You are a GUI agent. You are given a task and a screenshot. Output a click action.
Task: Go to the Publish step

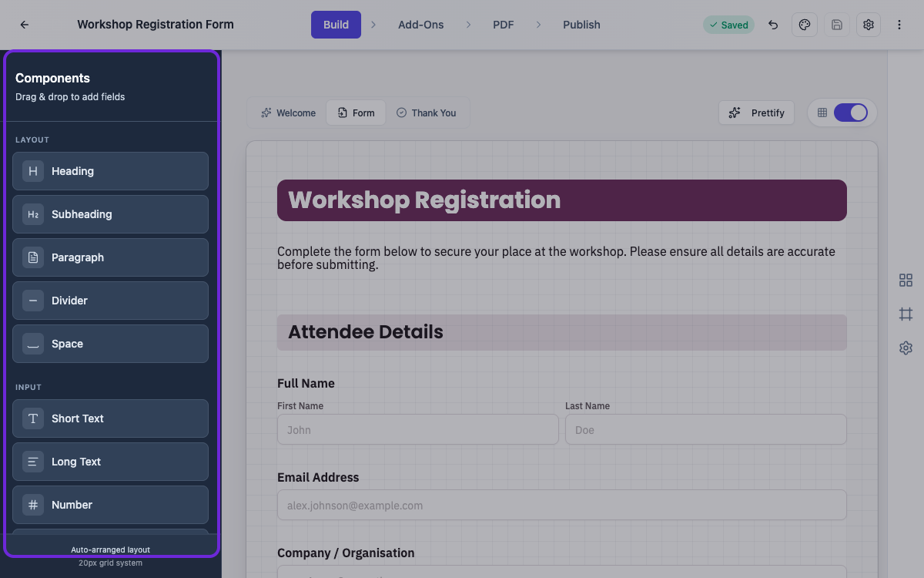pyautogui.click(x=581, y=25)
